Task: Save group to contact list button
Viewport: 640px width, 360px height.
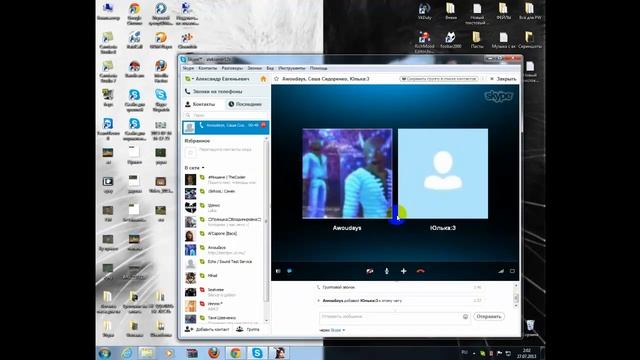Action: coord(439,79)
